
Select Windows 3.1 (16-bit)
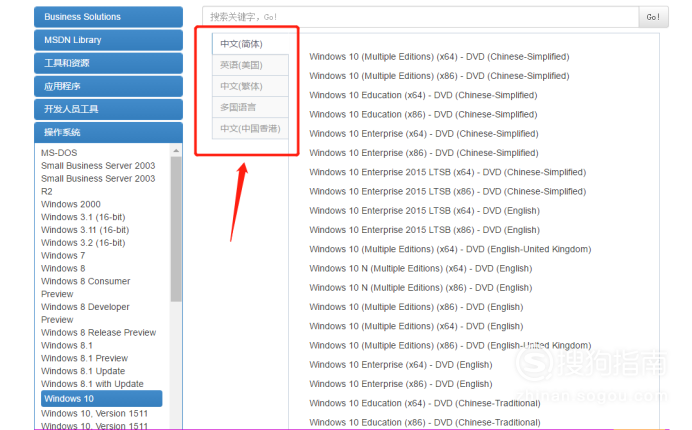click(83, 217)
